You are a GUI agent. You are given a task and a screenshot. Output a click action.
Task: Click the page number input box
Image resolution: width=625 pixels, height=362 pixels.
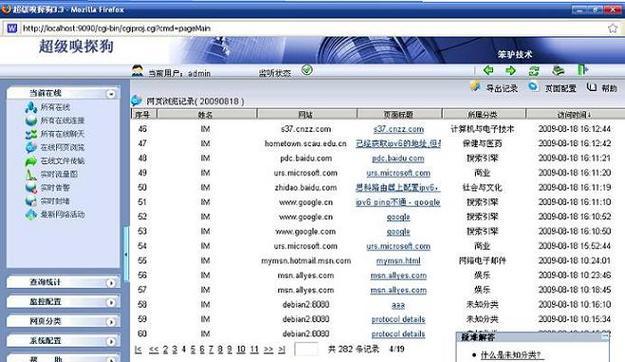[x=306, y=349]
